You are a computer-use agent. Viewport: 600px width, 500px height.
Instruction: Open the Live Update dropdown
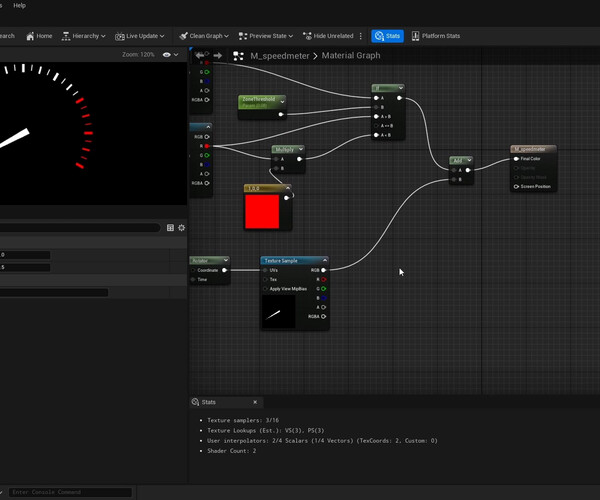[140, 36]
